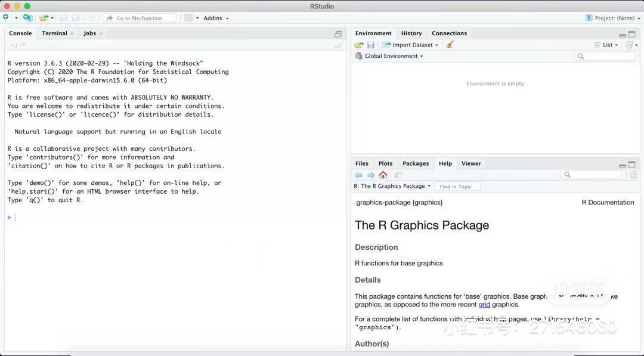This screenshot has height=356, width=644.
Task: Click the graphics-package {graphics} text
Action: (x=399, y=202)
